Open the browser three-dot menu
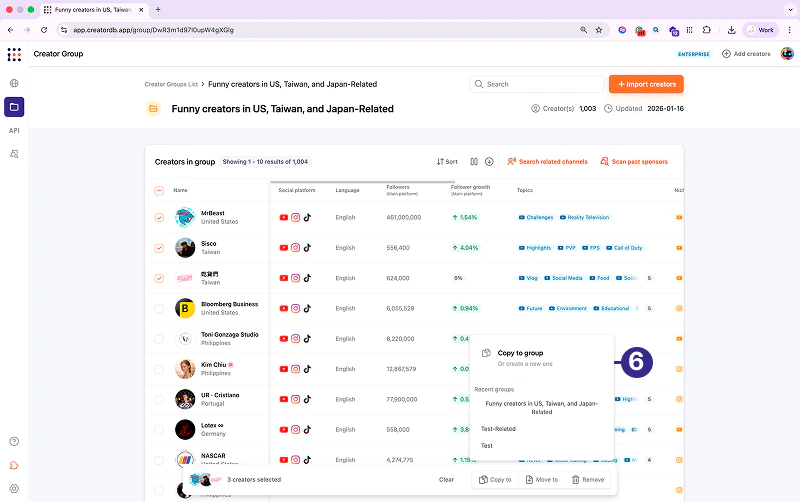The height and width of the screenshot is (502, 800). point(790,30)
